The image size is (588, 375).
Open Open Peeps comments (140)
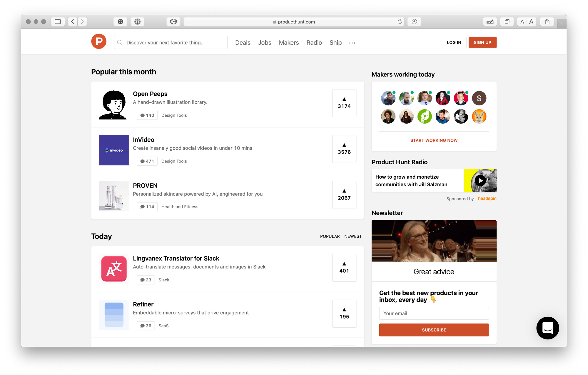(x=147, y=115)
